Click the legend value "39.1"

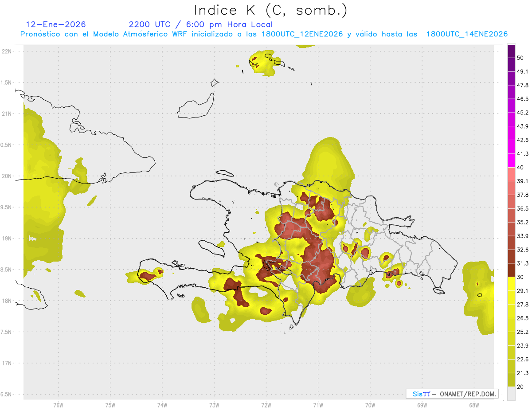[523, 181]
